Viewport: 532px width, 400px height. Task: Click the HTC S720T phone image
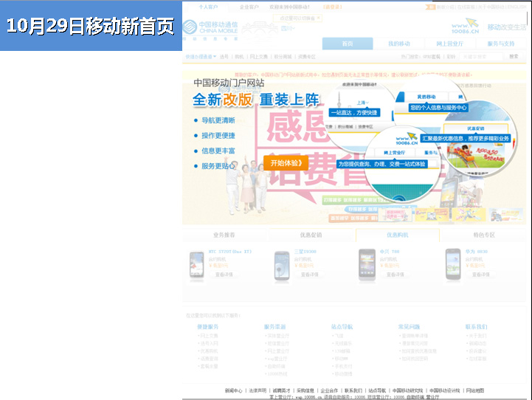click(x=197, y=265)
